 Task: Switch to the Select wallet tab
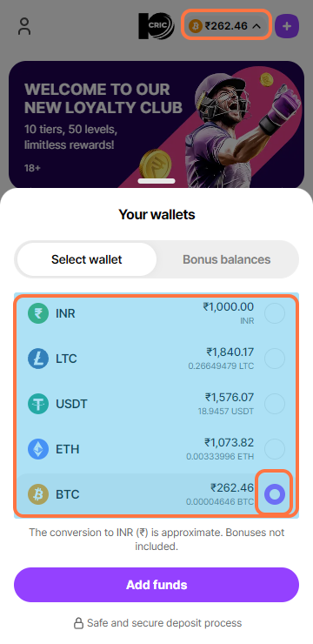(87, 259)
